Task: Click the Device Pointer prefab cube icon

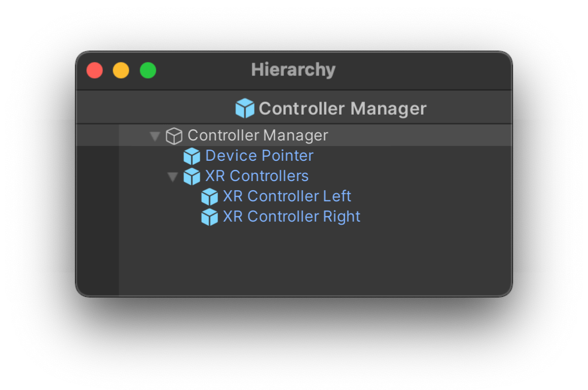Action: click(x=192, y=156)
